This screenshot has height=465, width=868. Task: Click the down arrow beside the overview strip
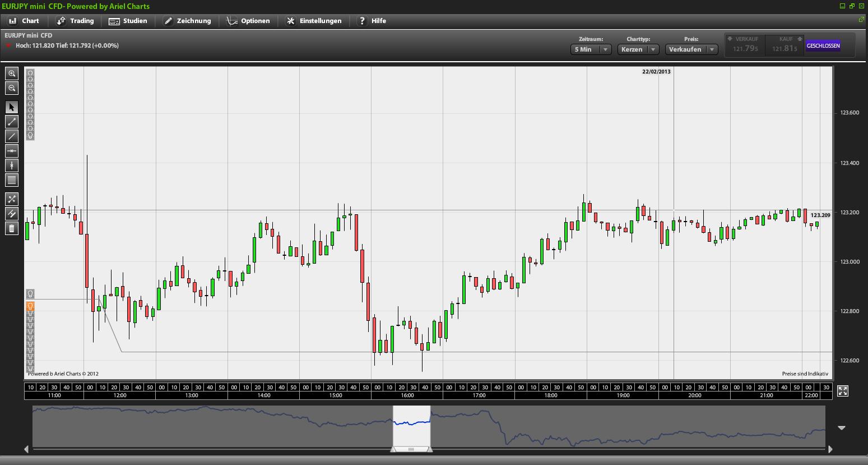click(x=841, y=428)
